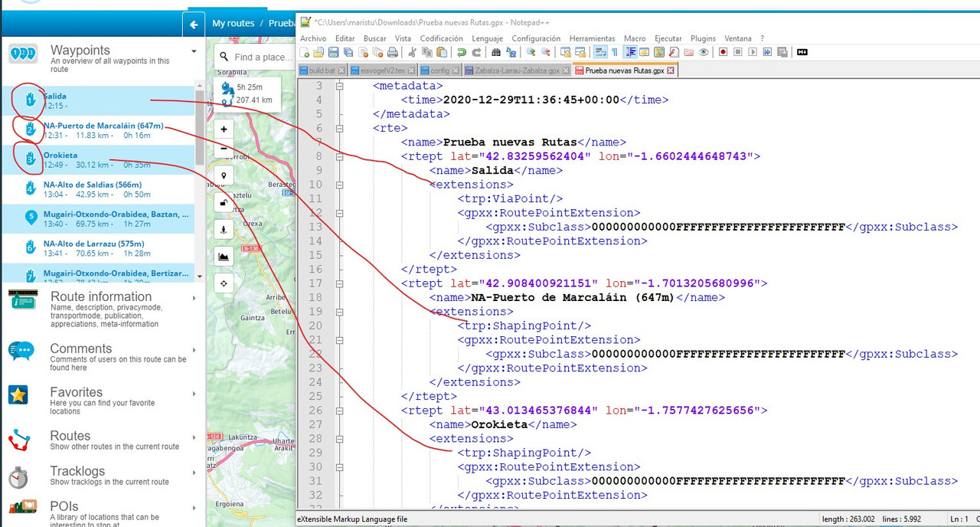The width and height of the screenshot is (980, 527).
Task: Open the Herramientas menu
Action: click(592, 38)
